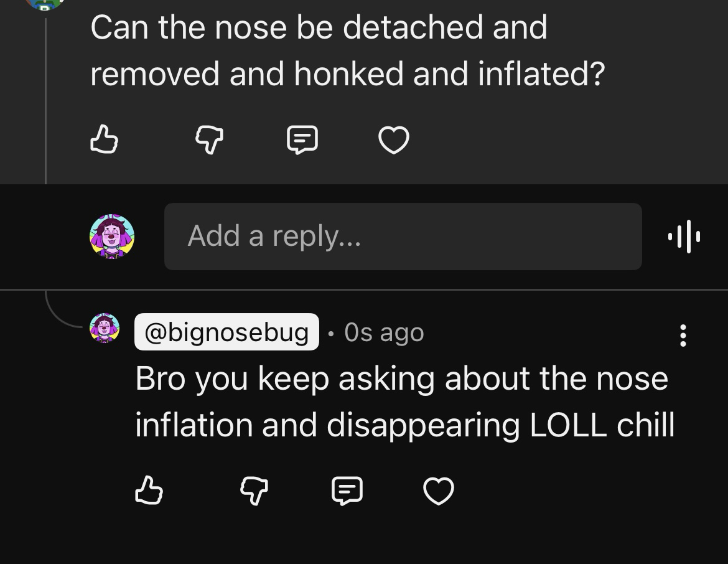Focus the "Add a reply..." field
The width and height of the screenshot is (728, 564).
[403, 237]
